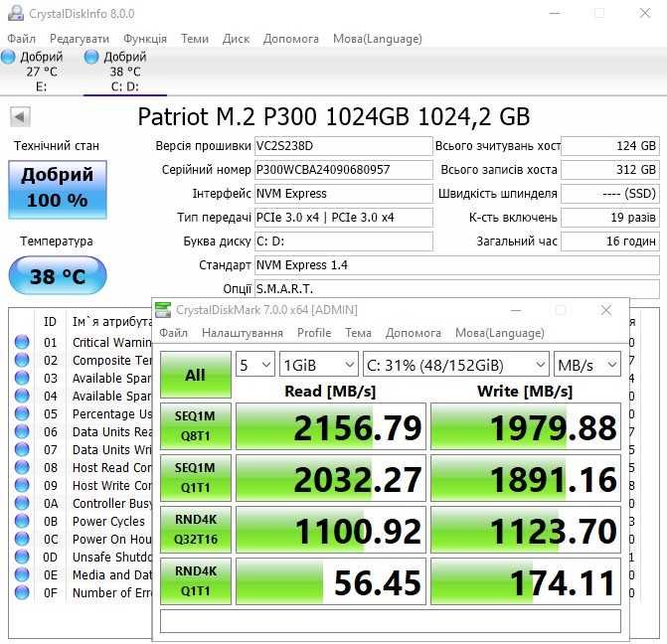Click status orb for attribute 05 Percentage Used
Screen dimensions: 667x644
(22, 413)
